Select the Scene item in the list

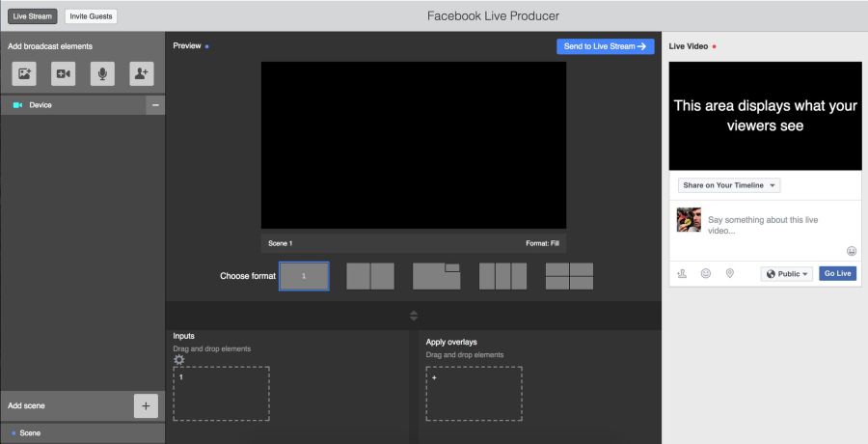83,433
